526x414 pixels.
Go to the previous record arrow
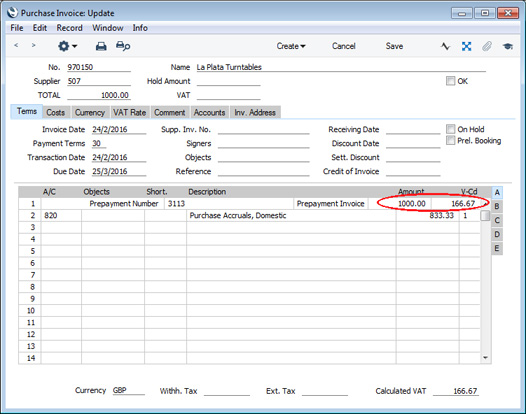[16, 45]
